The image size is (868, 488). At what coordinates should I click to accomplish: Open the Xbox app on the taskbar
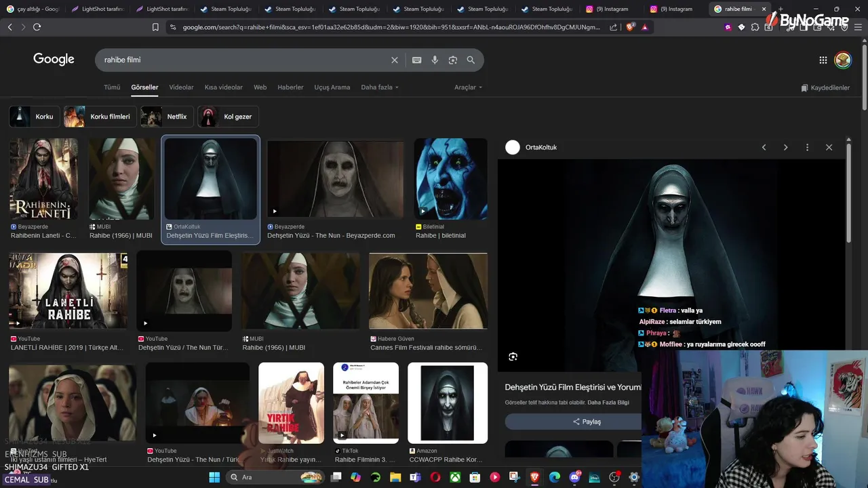click(x=455, y=477)
